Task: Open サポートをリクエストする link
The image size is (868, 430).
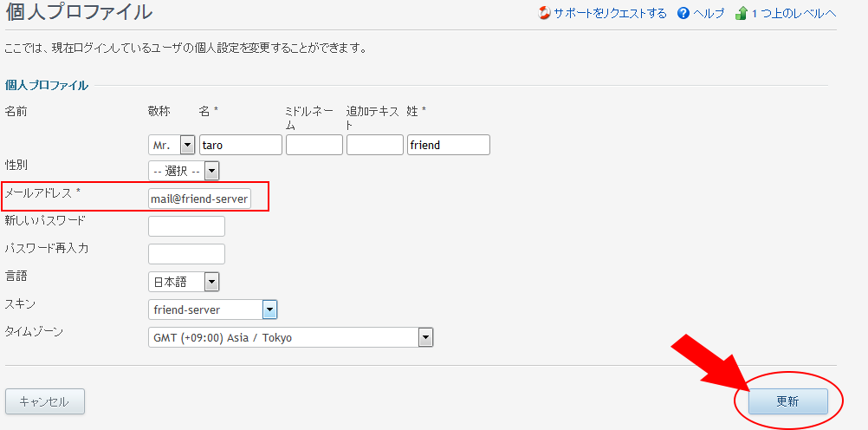Action: (x=610, y=13)
